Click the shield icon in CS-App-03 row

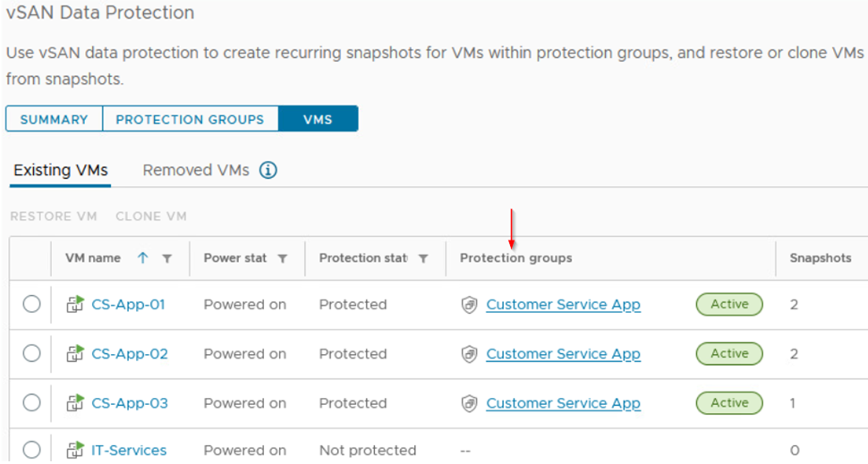click(469, 403)
